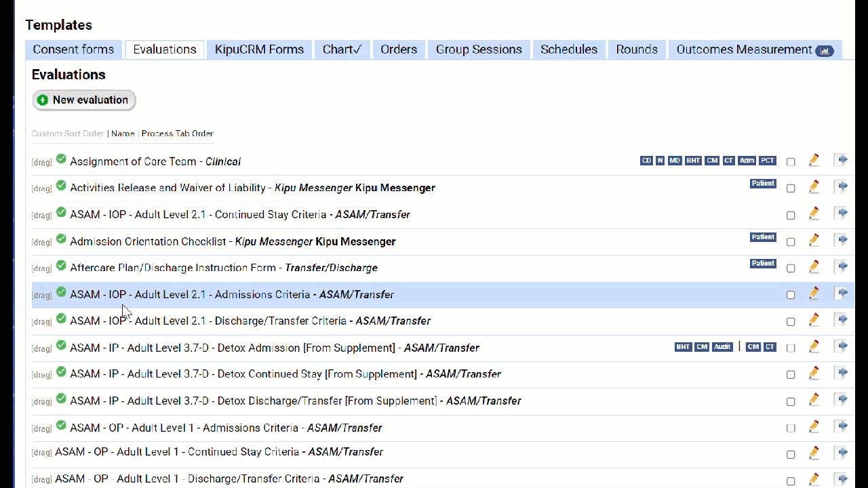
Task: Open pencil editor for Detox Admission evaluation
Action: point(814,347)
